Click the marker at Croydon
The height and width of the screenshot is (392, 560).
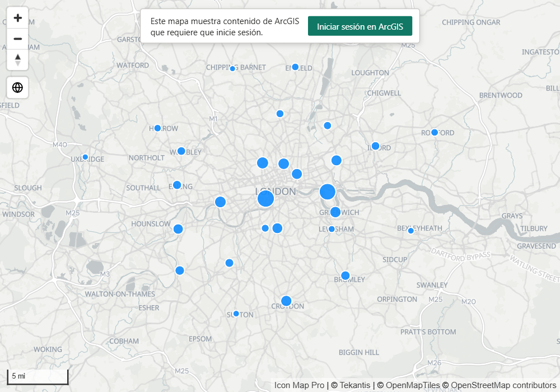coord(286,301)
